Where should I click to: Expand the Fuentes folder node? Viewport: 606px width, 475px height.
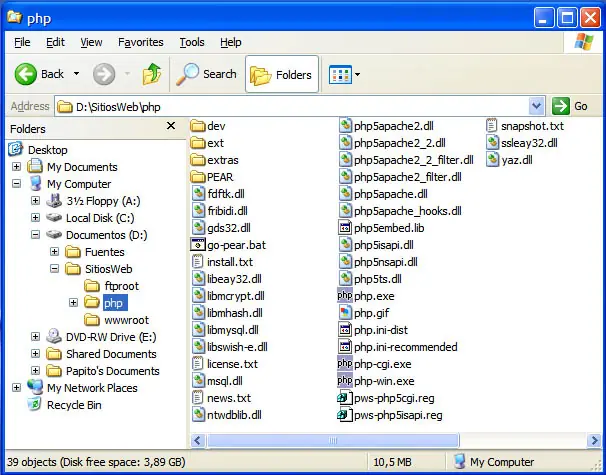54,252
